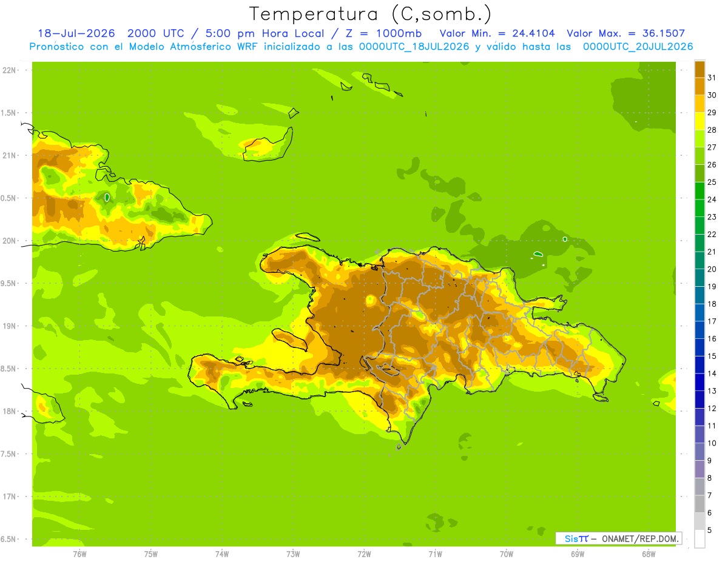Click the "20N" latitude axis label
728x562 pixels.
[x=10, y=241]
